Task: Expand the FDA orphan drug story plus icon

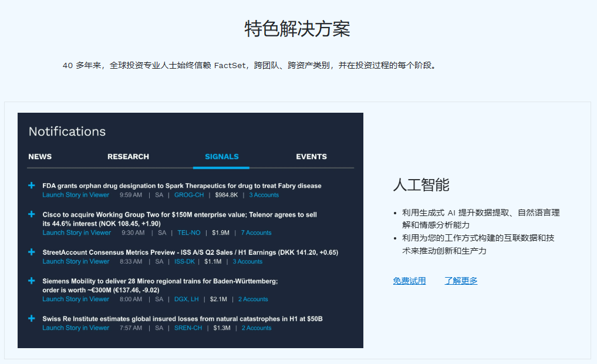Action: tap(32, 186)
